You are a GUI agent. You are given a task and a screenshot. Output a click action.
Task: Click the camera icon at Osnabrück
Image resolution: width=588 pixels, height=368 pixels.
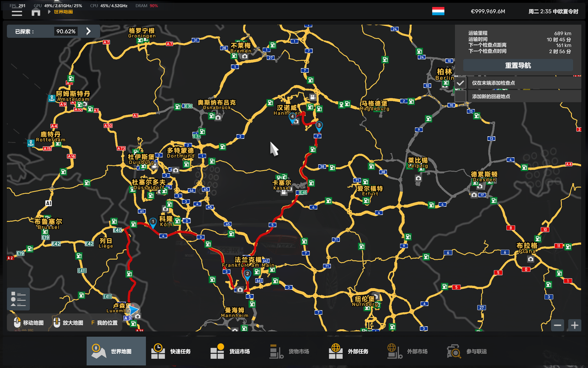pyautogui.click(x=218, y=117)
